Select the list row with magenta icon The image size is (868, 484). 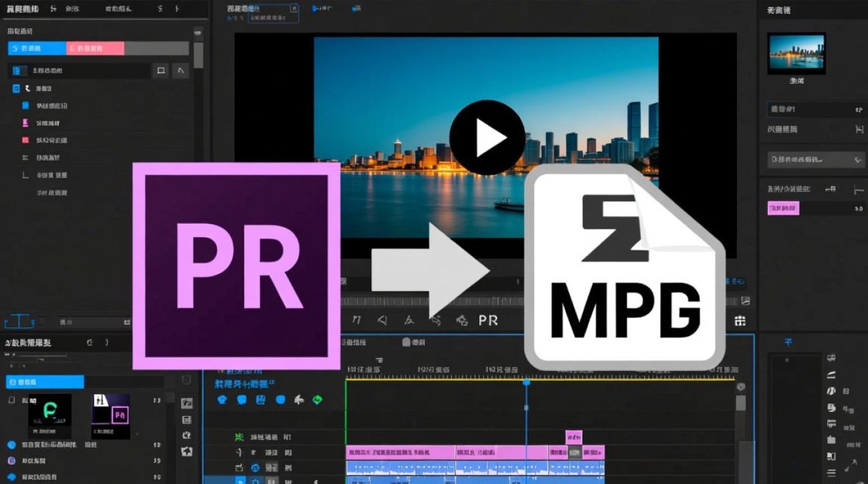(44, 123)
